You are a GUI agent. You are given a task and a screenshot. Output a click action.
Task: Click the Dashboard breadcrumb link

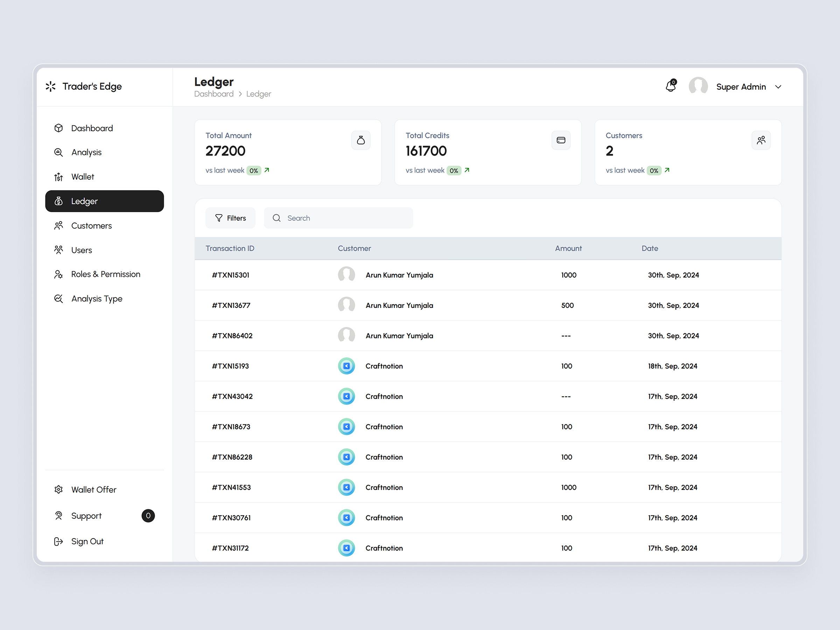214,94
